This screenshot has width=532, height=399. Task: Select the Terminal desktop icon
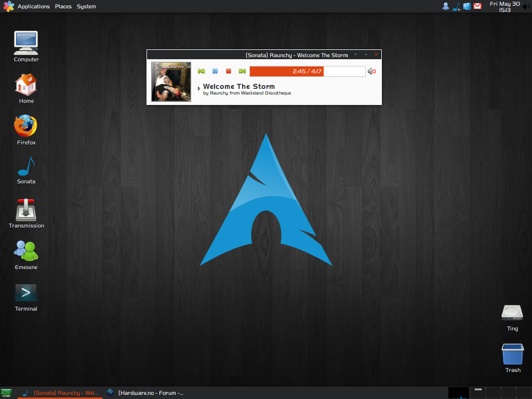click(x=26, y=298)
